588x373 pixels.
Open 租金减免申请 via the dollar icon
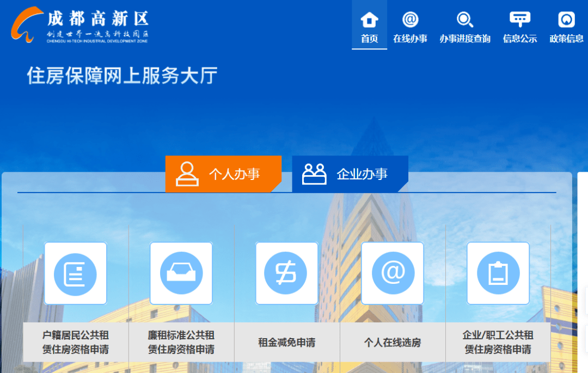(x=286, y=273)
